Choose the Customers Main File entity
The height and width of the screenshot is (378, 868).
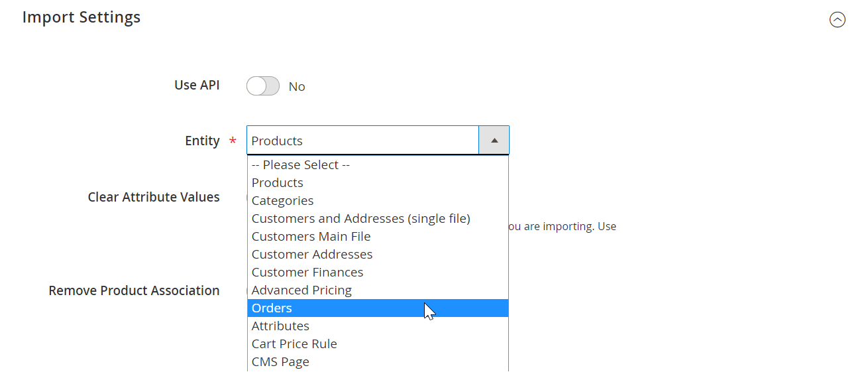pyautogui.click(x=311, y=237)
